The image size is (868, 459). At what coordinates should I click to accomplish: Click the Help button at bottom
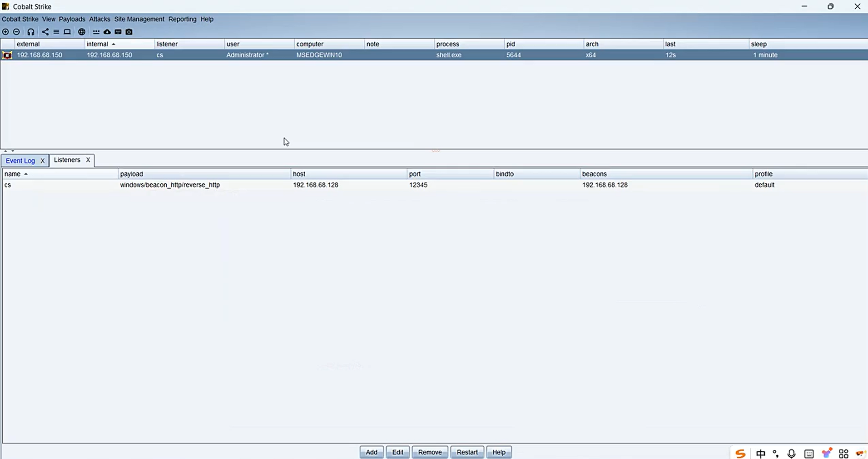click(x=499, y=452)
